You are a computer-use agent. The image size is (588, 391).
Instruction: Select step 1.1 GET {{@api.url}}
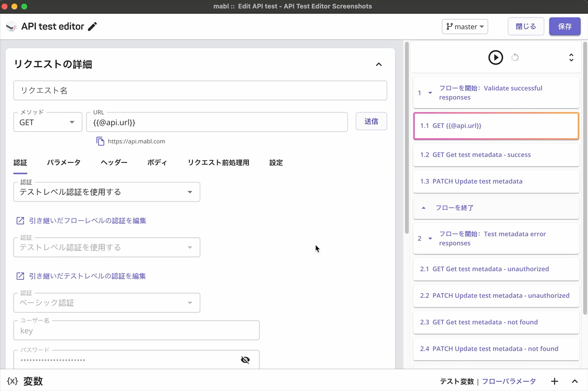[x=496, y=126]
